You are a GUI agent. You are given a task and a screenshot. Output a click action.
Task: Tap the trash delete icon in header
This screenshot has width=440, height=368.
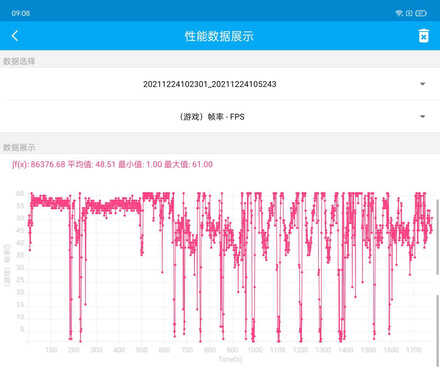(423, 36)
